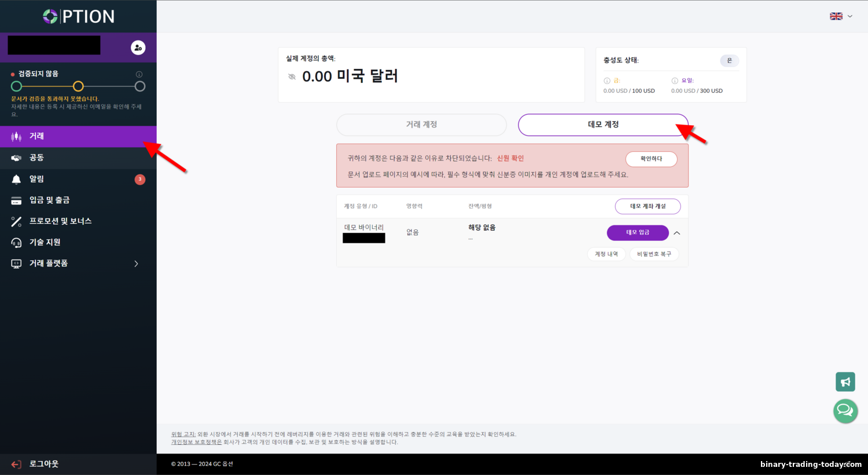Image resolution: width=868 pixels, height=475 pixels.
Task: Expand the 거래 플랫폼 submenu chevron
Action: (x=137, y=264)
